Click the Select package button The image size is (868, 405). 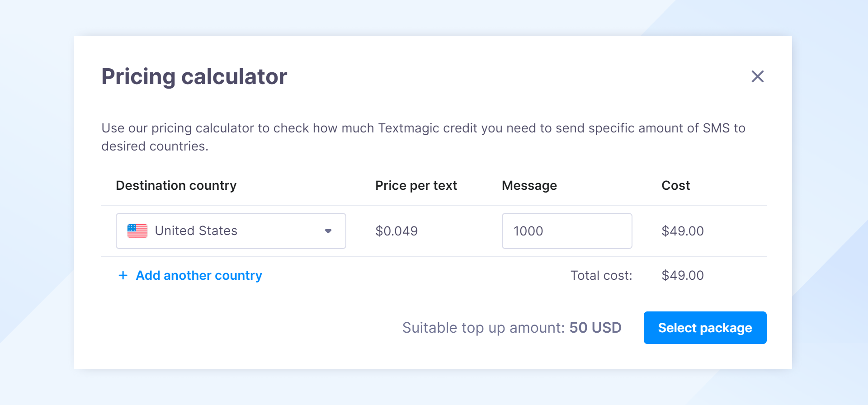(x=704, y=328)
